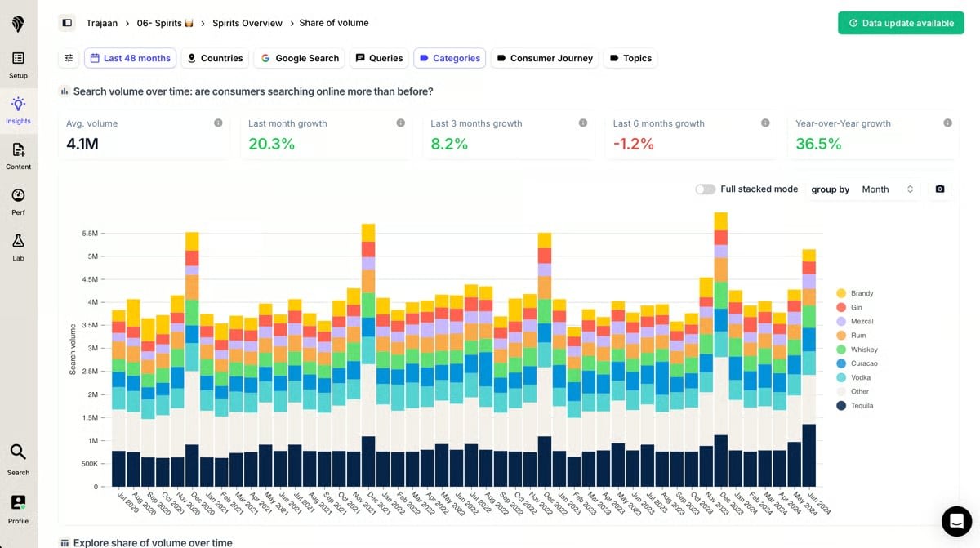The width and height of the screenshot is (980, 548).
Task: Open the Queries filter
Action: click(x=379, y=58)
